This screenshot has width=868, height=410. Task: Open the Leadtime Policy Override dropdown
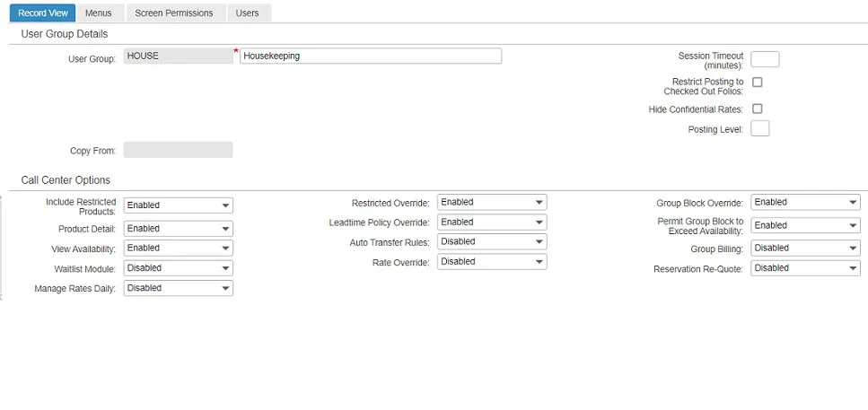492,222
